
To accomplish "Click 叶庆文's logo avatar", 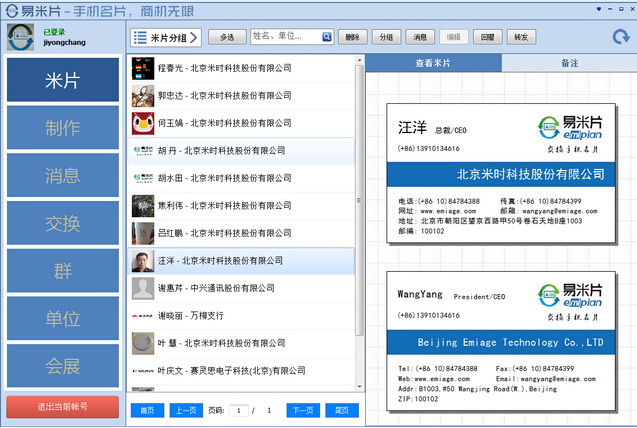I will tap(143, 371).
